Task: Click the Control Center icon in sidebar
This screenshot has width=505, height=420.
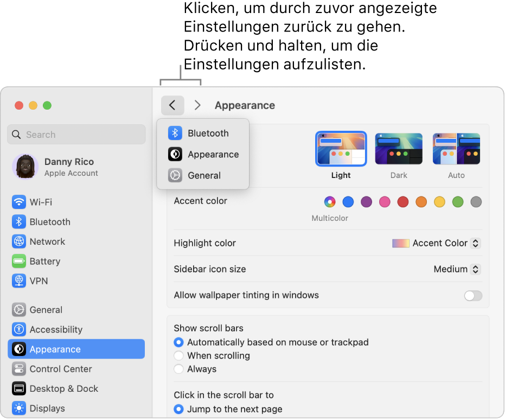Action: [19, 369]
